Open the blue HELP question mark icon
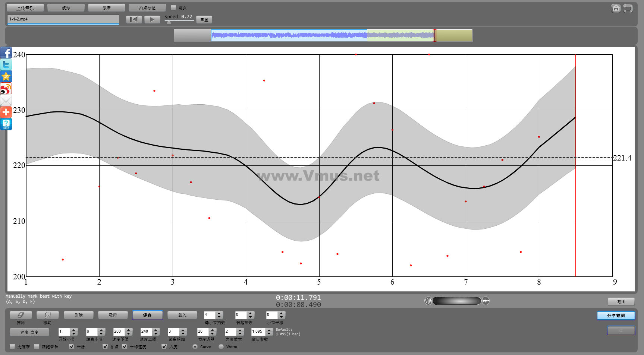Viewport: 644px width, 355px height. (x=6, y=124)
